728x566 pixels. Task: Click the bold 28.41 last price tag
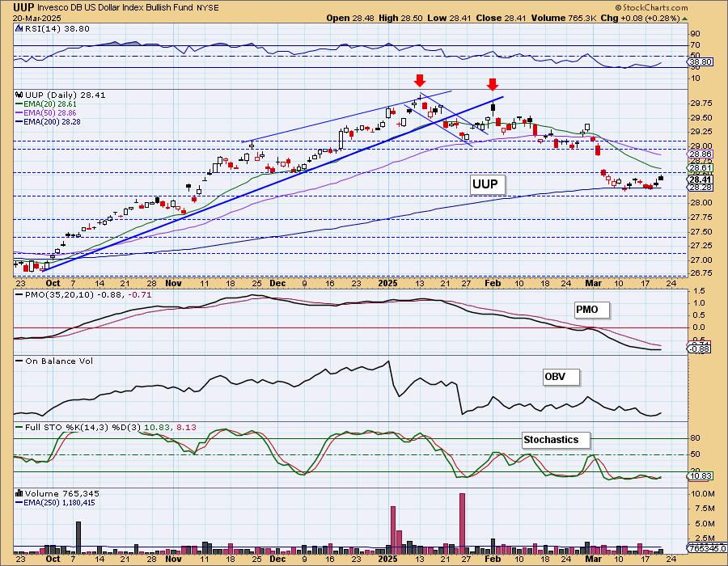pyautogui.click(x=700, y=180)
